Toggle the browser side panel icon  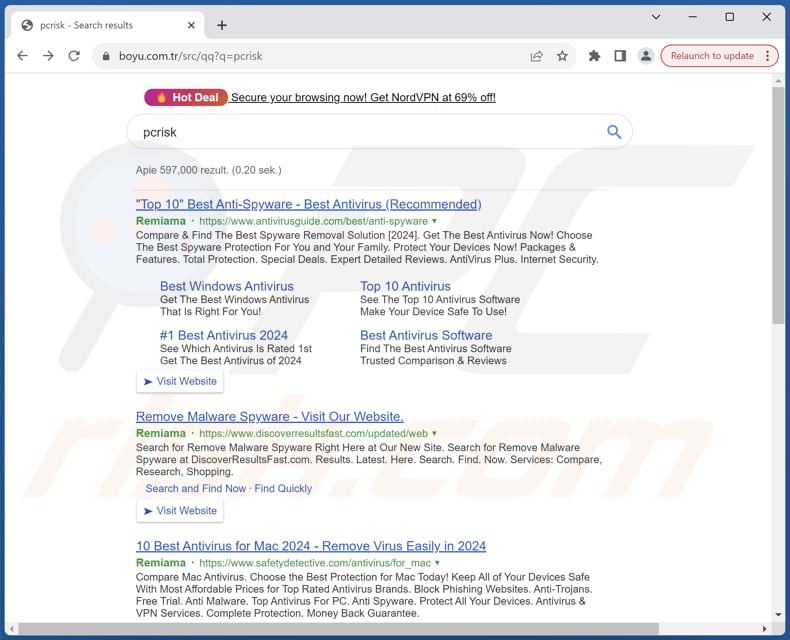620,56
